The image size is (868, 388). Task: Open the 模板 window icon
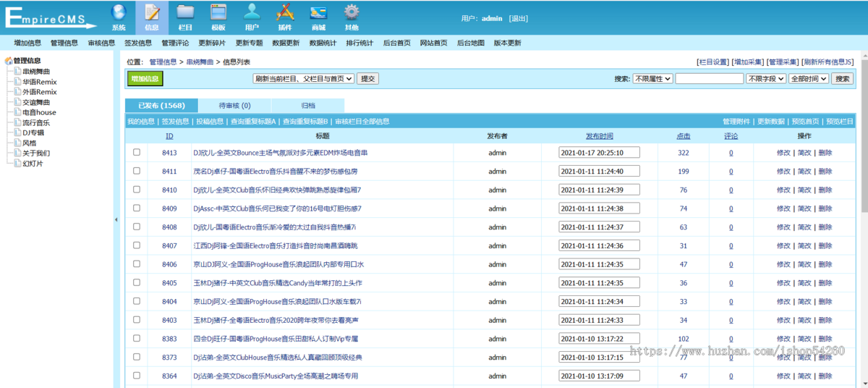click(x=218, y=12)
